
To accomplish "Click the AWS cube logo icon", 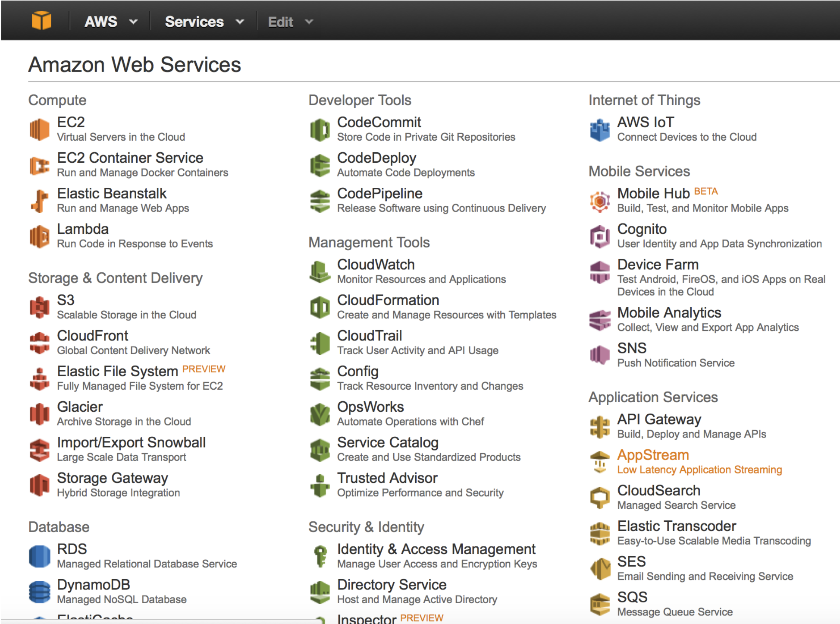I will tap(41, 21).
